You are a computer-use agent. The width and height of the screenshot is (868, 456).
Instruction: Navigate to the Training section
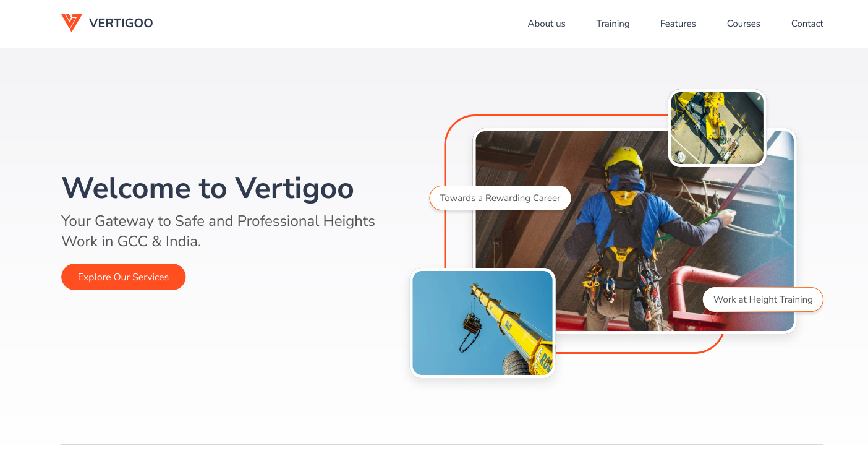pos(613,24)
